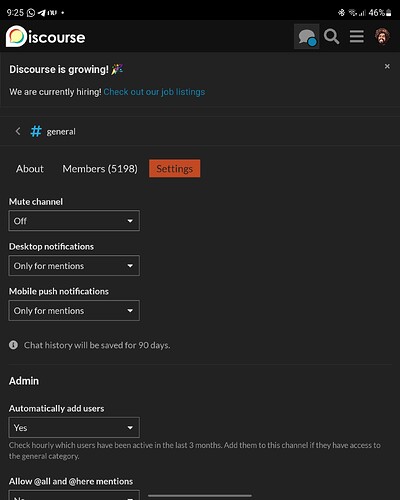Click the Check hourly which users description
The width and height of the screenshot is (400, 500).
(195, 450)
